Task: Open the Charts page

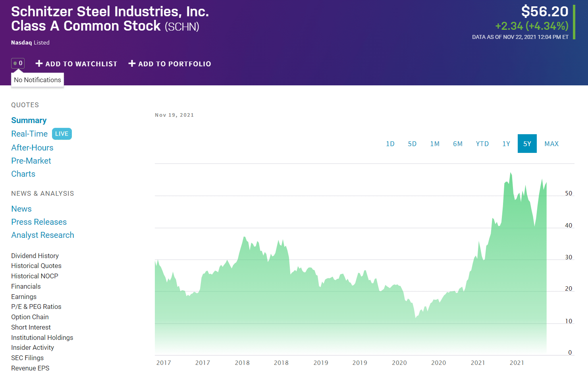Action: coord(23,174)
